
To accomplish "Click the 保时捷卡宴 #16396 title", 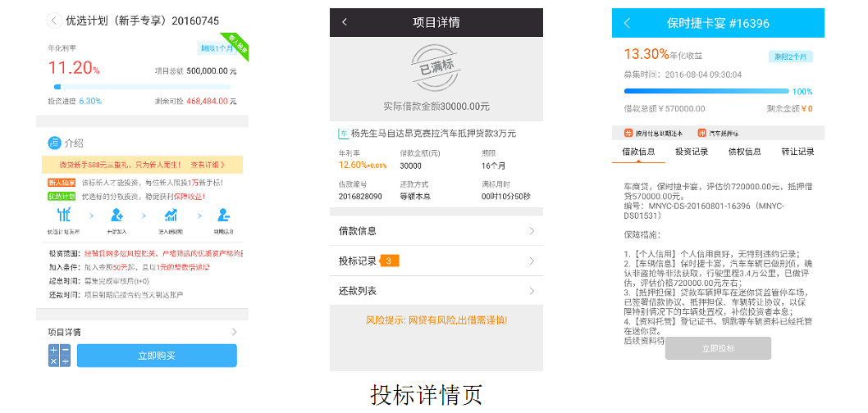I will coord(718,23).
